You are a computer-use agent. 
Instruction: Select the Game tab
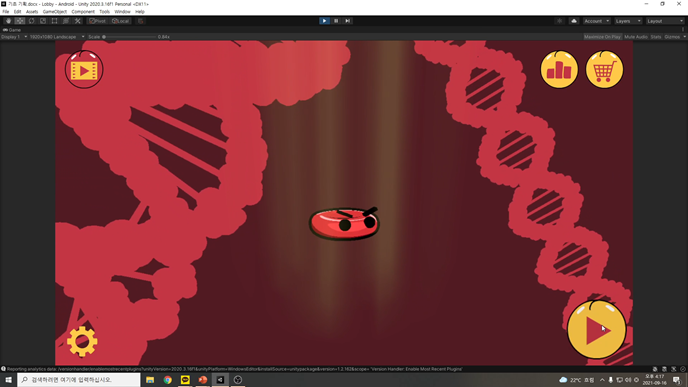pyautogui.click(x=12, y=30)
